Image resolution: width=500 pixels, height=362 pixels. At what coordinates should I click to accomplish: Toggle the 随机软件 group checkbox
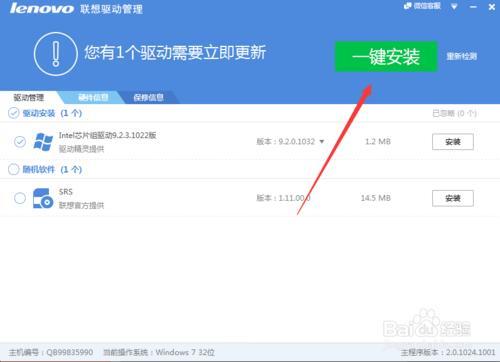[x=14, y=169]
